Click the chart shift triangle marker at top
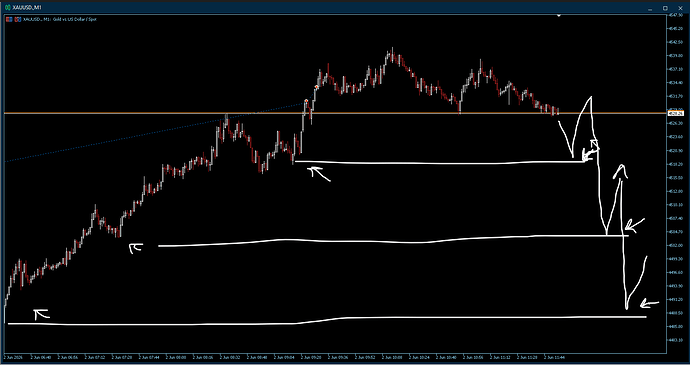This screenshot has height=365, width=690. (558, 16)
